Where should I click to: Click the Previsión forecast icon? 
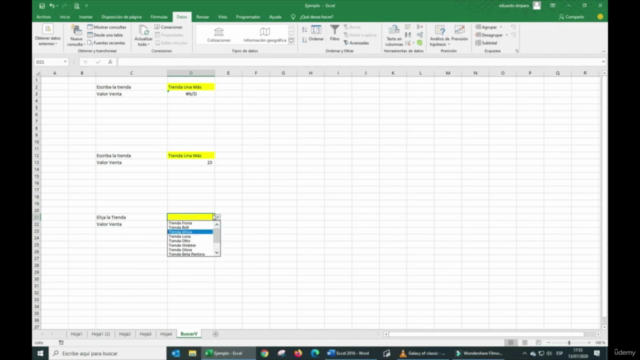460,33
